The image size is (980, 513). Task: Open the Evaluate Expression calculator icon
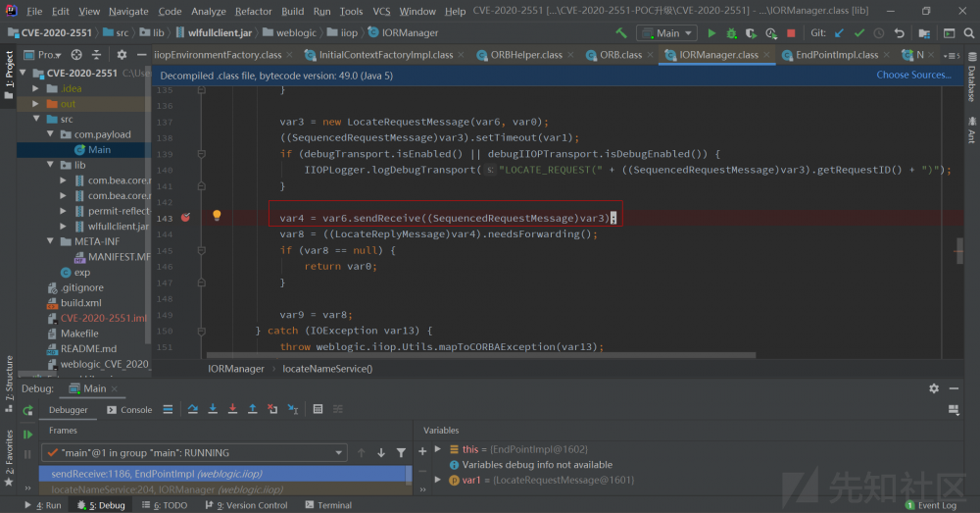(317, 409)
